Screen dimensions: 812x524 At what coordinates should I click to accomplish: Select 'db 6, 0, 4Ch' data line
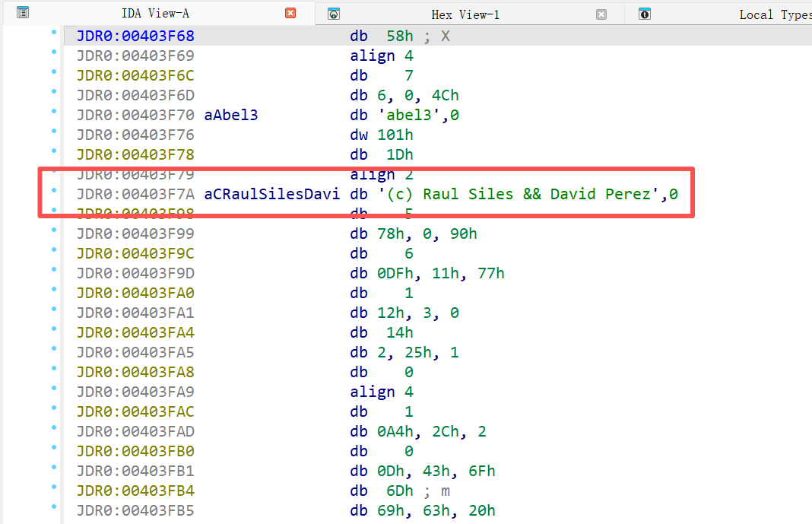click(x=404, y=95)
